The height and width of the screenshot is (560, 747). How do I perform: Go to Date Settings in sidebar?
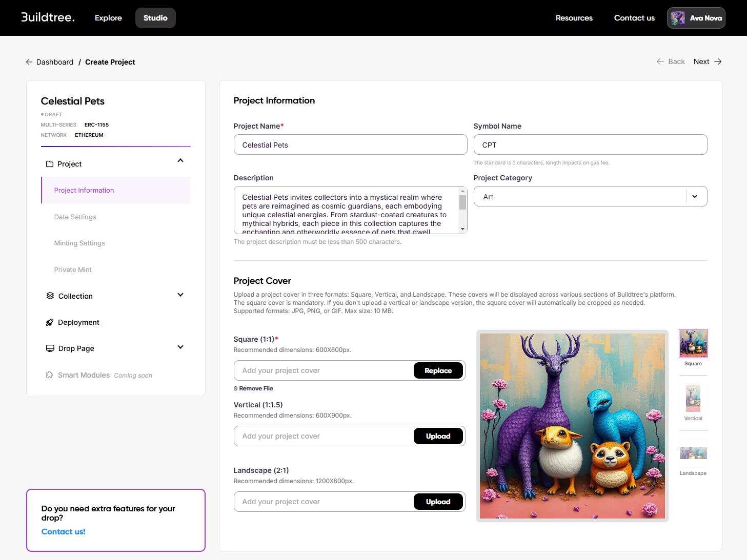coord(75,217)
